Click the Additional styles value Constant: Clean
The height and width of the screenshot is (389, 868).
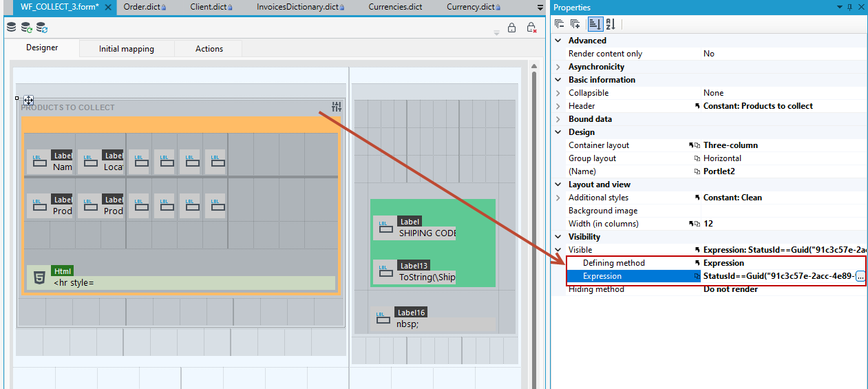[x=732, y=198]
